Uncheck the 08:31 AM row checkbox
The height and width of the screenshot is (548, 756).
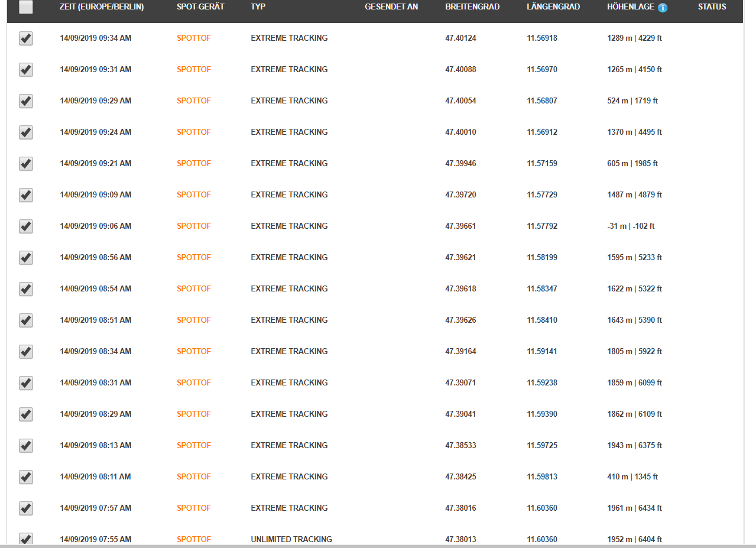(x=26, y=383)
